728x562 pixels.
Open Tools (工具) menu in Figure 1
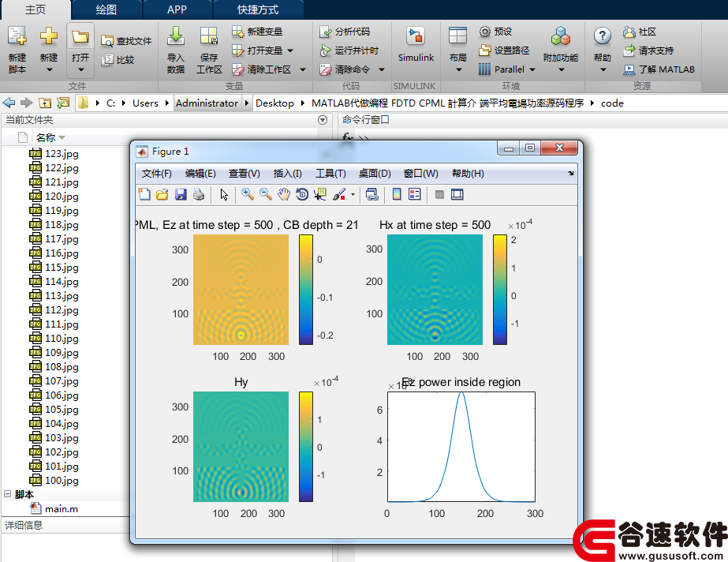pos(330,173)
